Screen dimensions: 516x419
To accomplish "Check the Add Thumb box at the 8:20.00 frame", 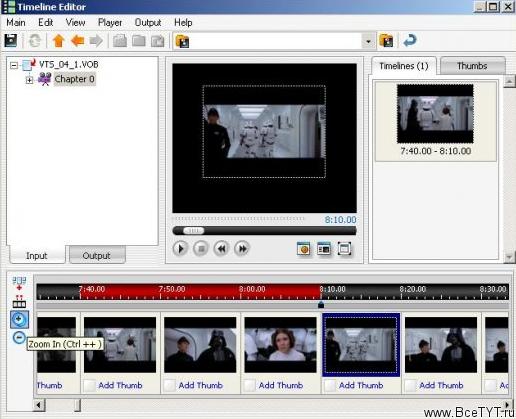I will [410, 385].
